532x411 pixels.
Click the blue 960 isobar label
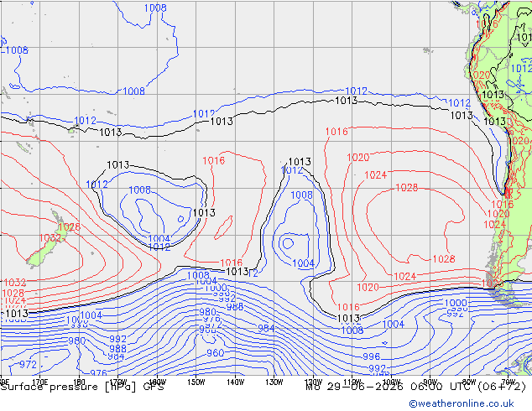point(215,353)
